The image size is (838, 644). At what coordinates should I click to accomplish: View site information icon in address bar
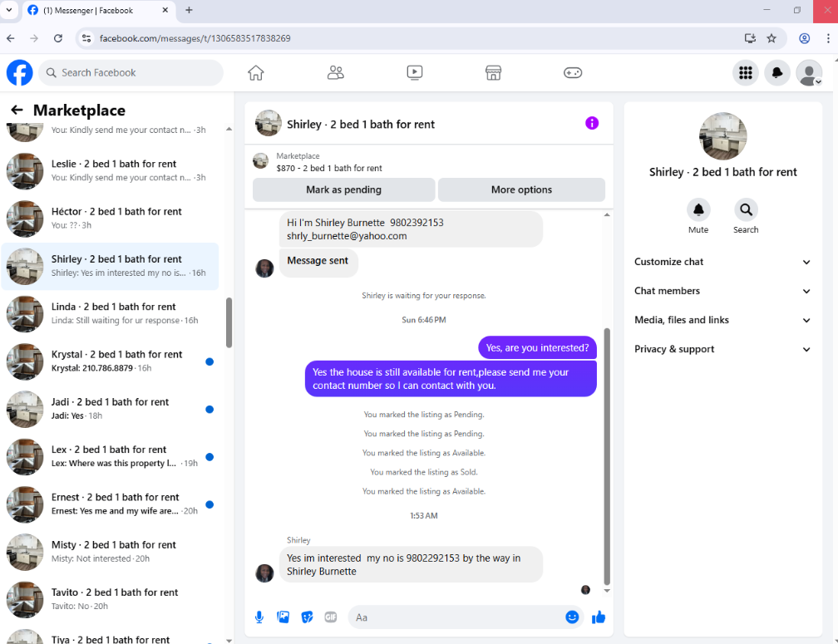click(86, 38)
